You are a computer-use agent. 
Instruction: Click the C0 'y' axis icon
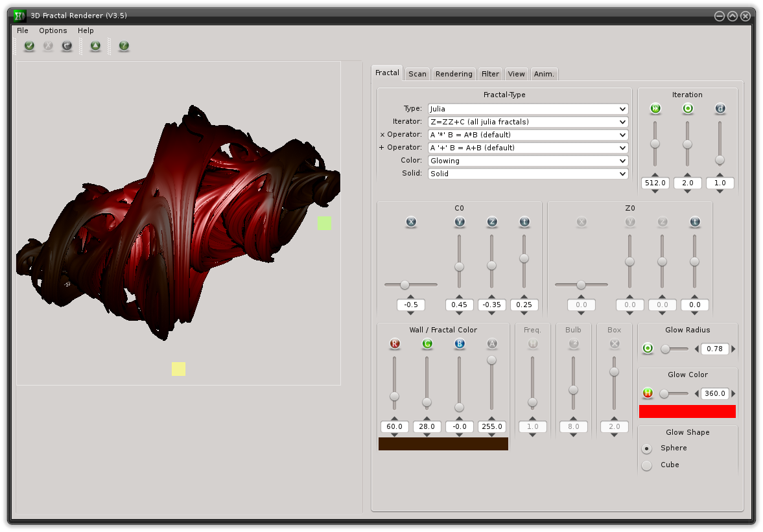pyautogui.click(x=459, y=222)
